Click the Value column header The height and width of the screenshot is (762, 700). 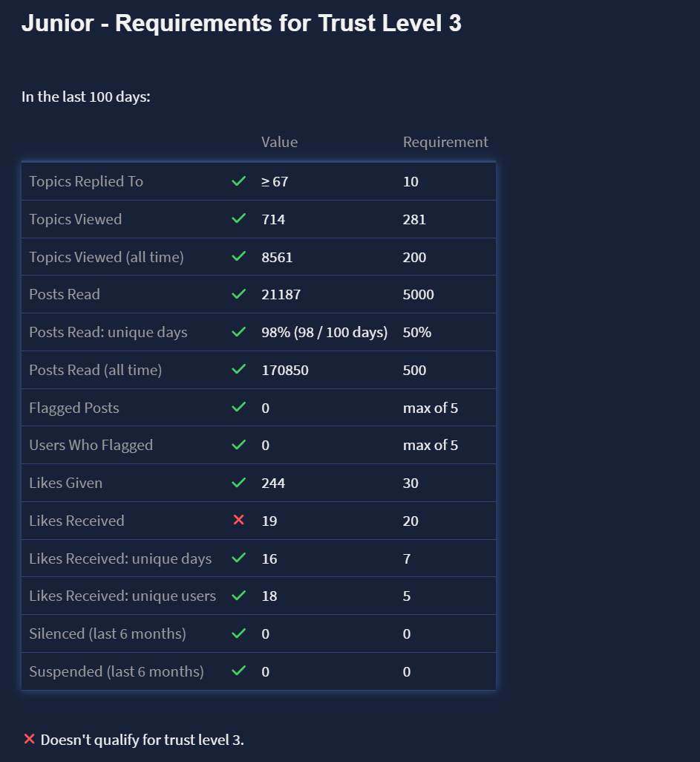point(279,142)
